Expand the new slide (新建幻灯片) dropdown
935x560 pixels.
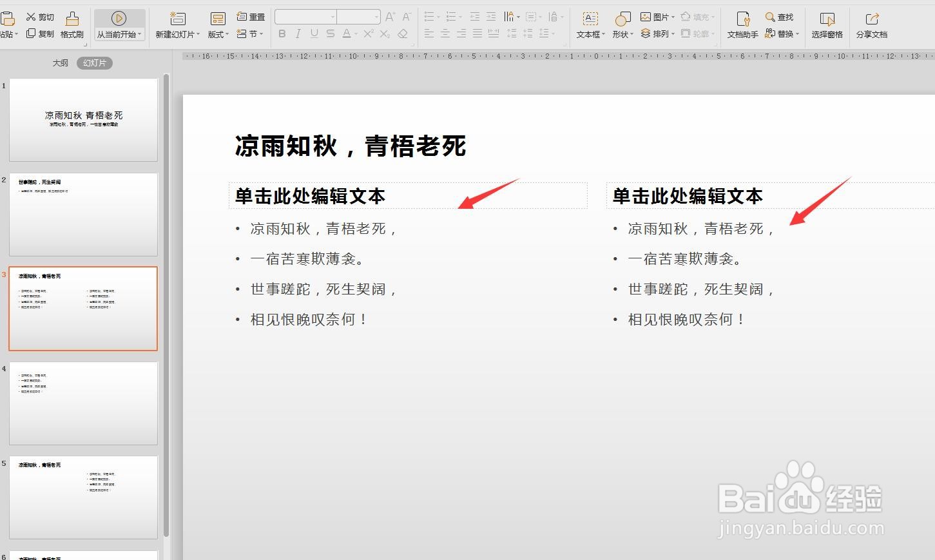tap(197, 35)
